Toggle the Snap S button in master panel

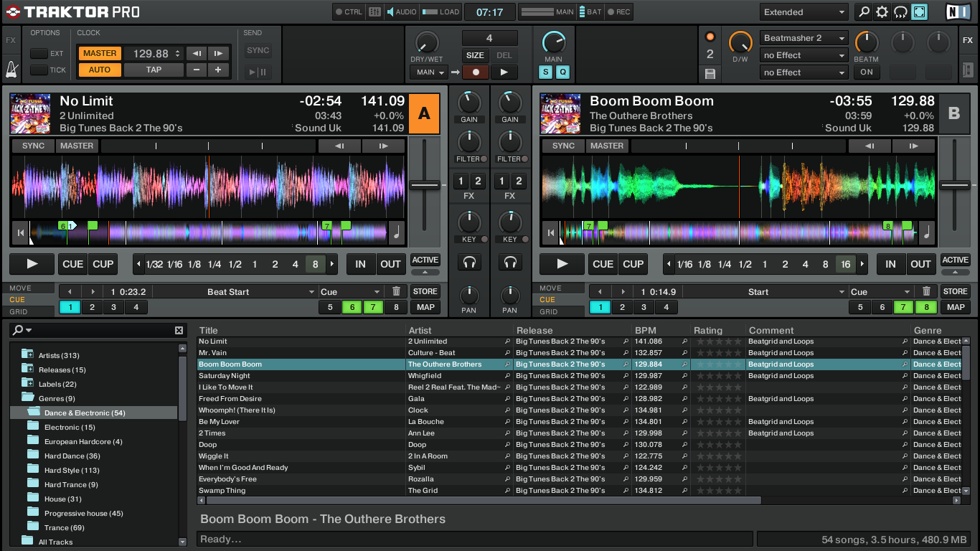coord(546,72)
